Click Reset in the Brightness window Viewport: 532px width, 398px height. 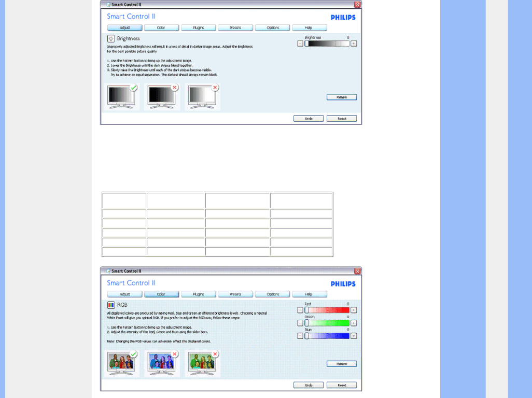tap(342, 119)
